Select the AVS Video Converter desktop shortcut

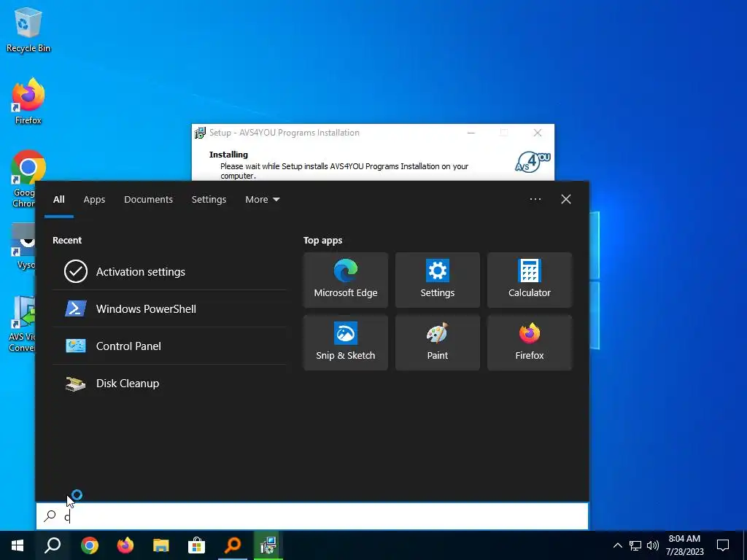point(22,324)
